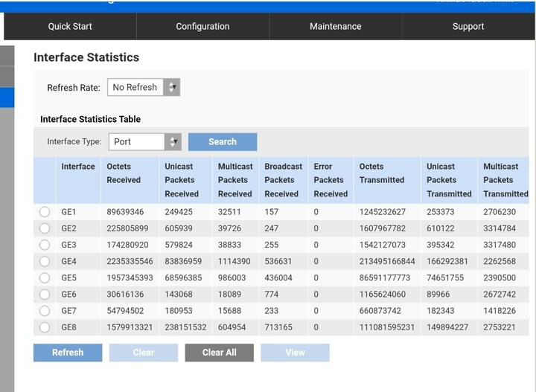Open the Maintenance menu

coord(335,26)
